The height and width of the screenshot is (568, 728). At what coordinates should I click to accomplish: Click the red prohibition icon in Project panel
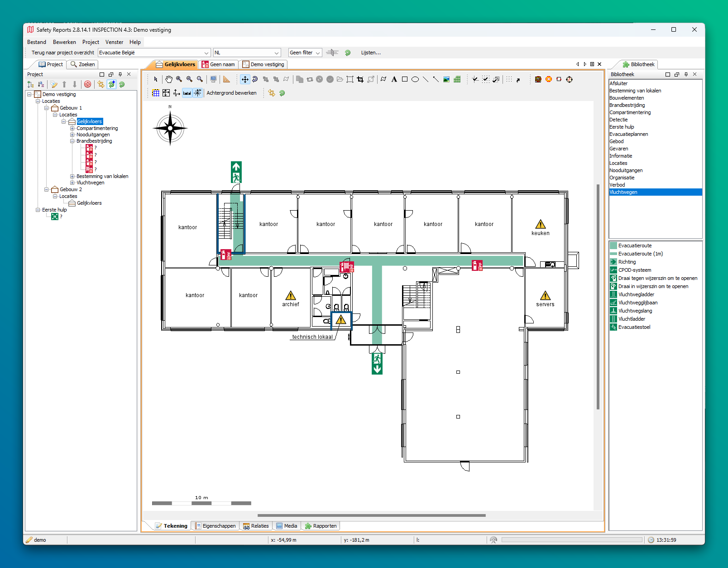(88, 84)
